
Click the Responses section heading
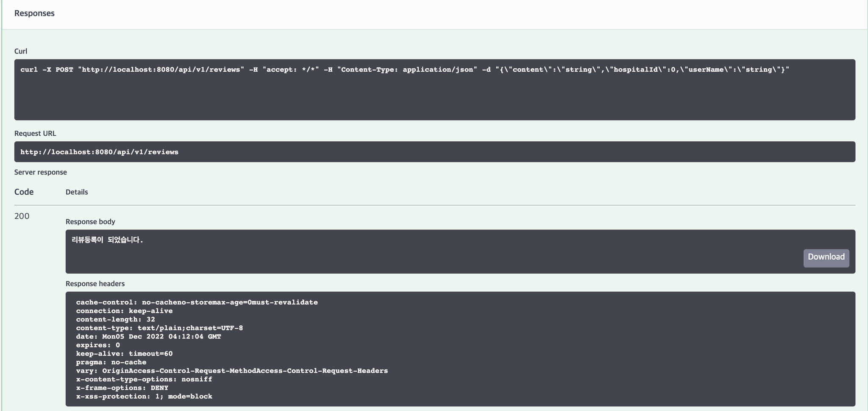point(34,13)
